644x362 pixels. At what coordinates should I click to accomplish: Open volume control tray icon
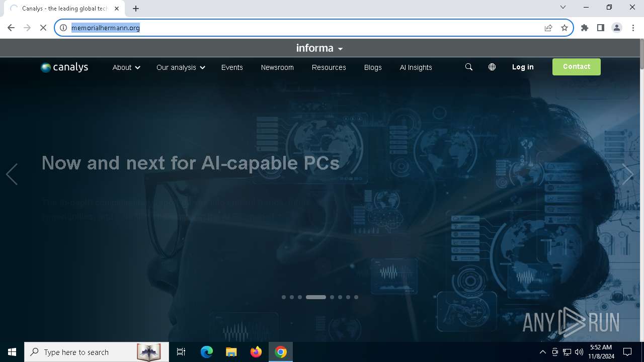[x=579, y=352]
